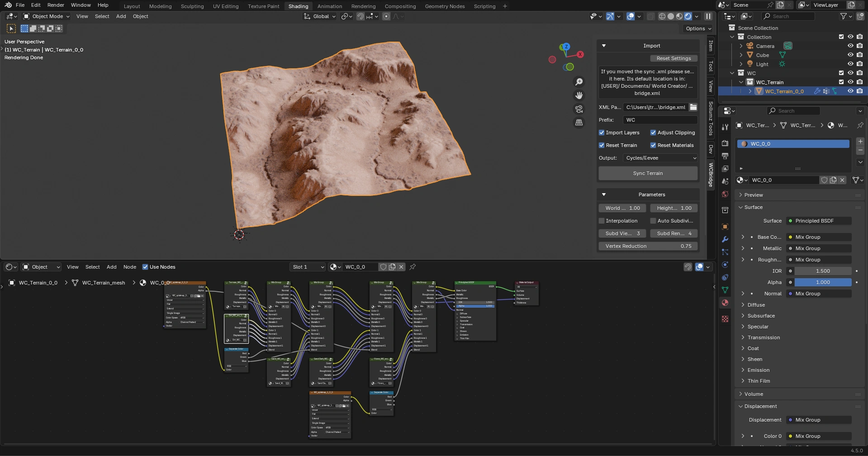The height and width of the screenshot is (456, 868).
Task: Click the Sync Terrain button
Action: tap(648, 173)
